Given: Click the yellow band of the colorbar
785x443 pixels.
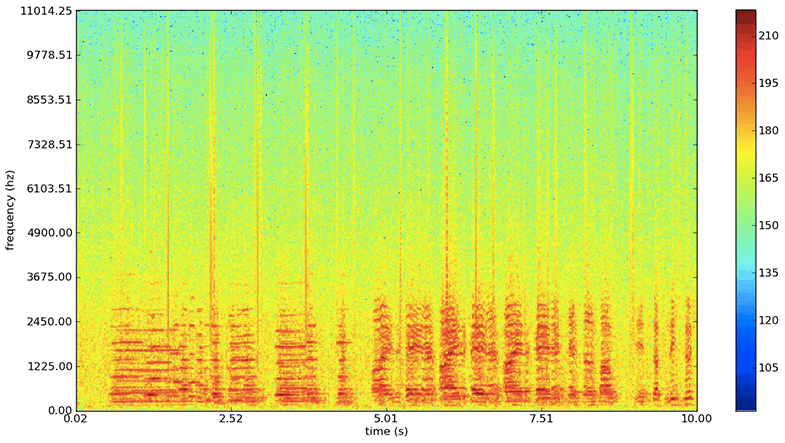Looking at the screenshot, I should (746, 150).
